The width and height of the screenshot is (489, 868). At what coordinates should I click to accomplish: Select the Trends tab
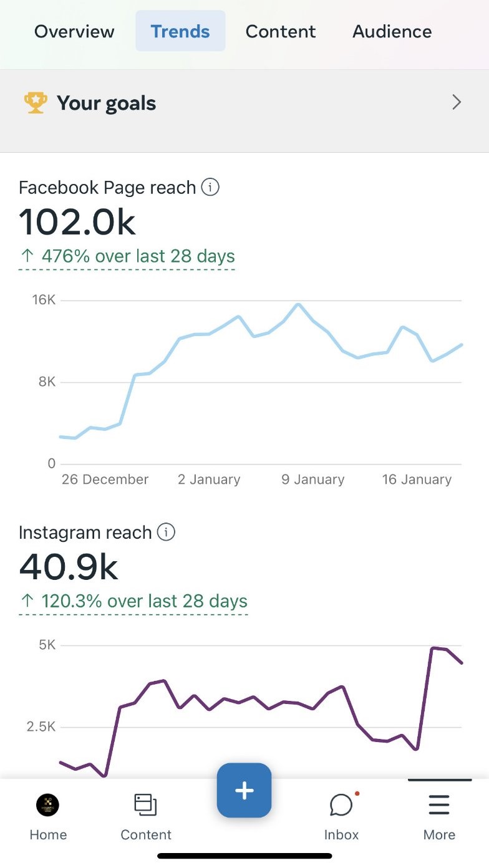coord(180,31)
